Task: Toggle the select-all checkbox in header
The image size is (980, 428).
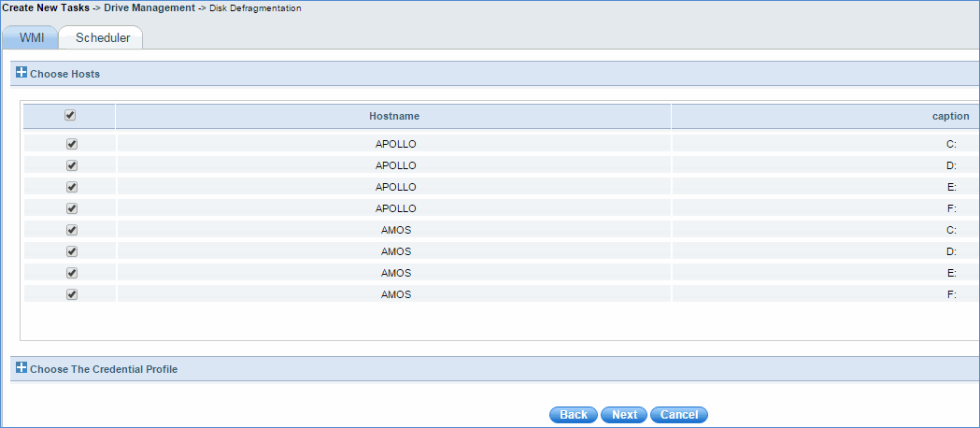Action: [x=70, y=116]
